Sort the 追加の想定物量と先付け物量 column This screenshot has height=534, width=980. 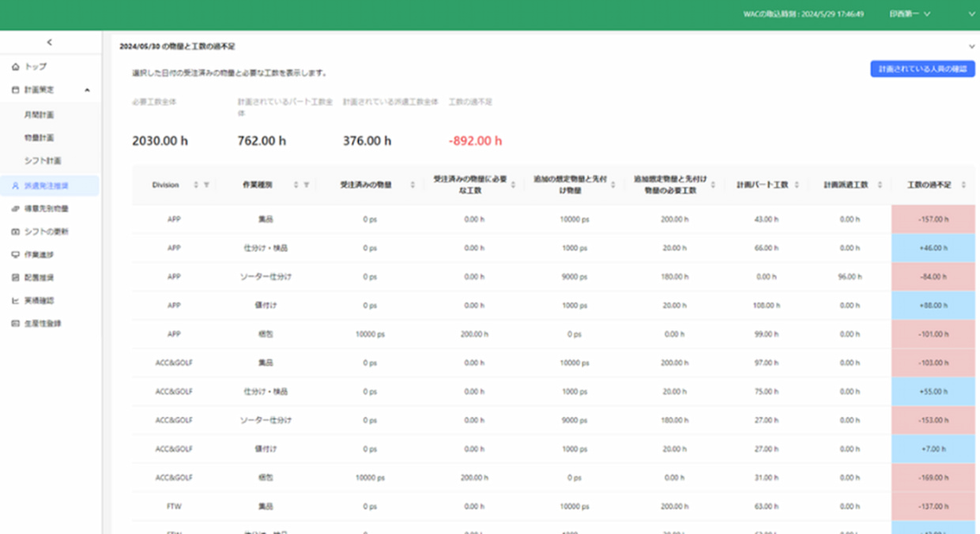(613, 185)
